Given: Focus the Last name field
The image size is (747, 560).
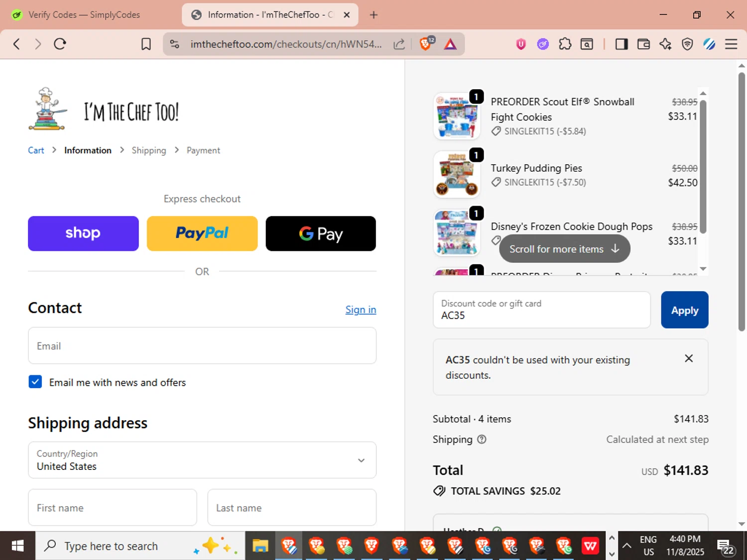Looking at the screenshot, I should [x=292, y=507].
